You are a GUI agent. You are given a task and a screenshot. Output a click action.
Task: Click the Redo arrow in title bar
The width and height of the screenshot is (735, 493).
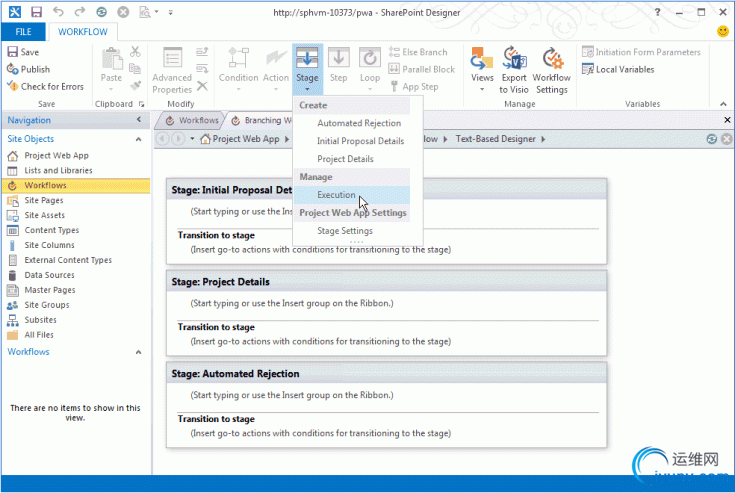tap(80, 12)
